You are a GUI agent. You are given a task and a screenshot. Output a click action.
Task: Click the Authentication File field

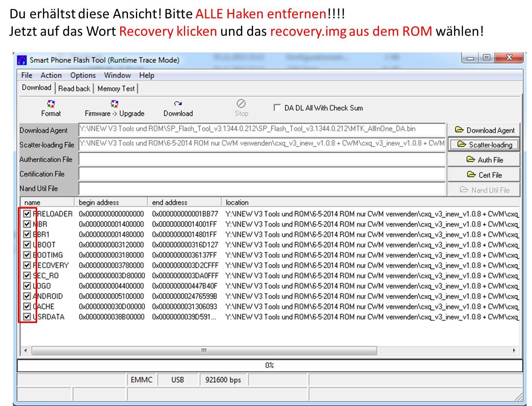coord(262,159)
